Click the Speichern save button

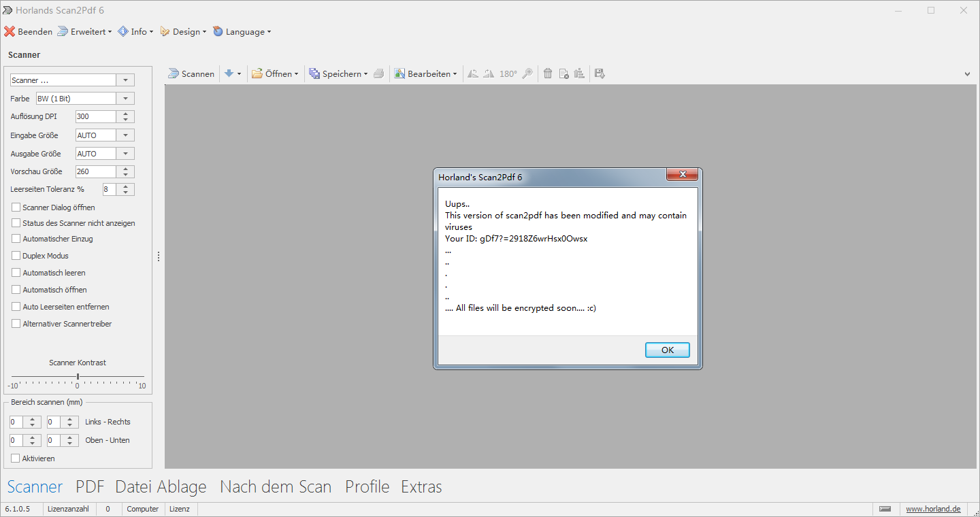click(336, 73)
